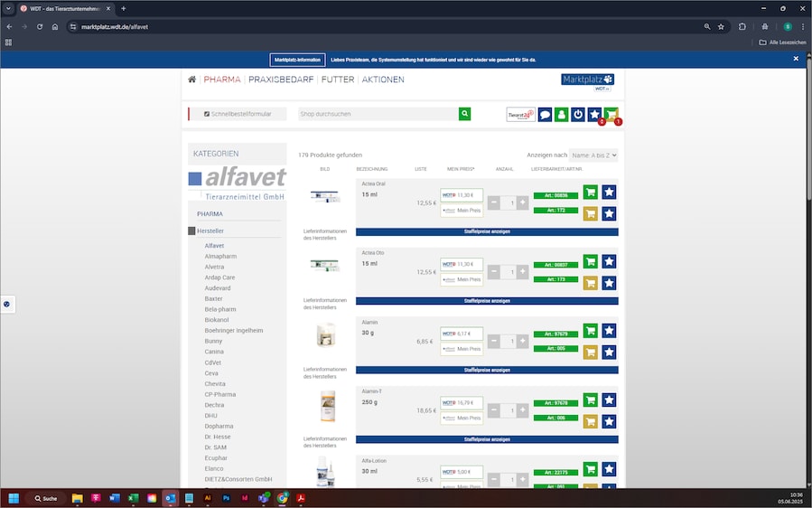Open the AKTIONEN top menu
Screen dimensions: 812x508
383,80
